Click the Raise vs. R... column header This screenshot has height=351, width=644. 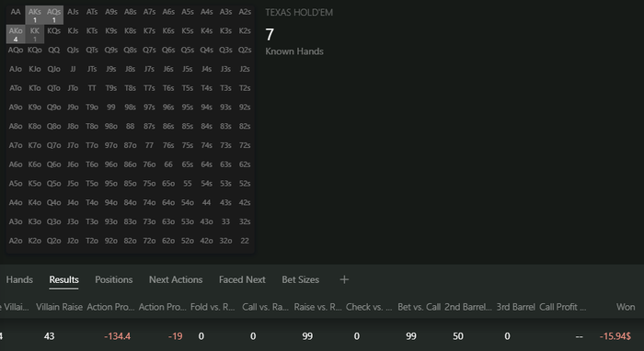(318, 307)
